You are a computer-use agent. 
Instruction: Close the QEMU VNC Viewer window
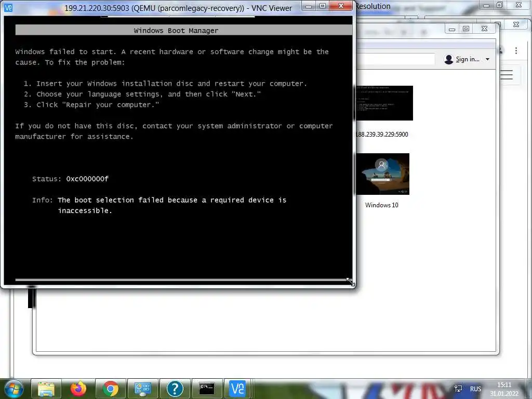[341, 6]
